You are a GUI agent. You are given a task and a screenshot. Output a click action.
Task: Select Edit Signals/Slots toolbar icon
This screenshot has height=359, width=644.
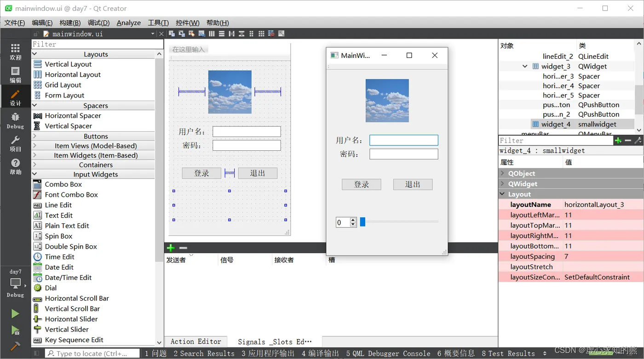tap(182, 34)
